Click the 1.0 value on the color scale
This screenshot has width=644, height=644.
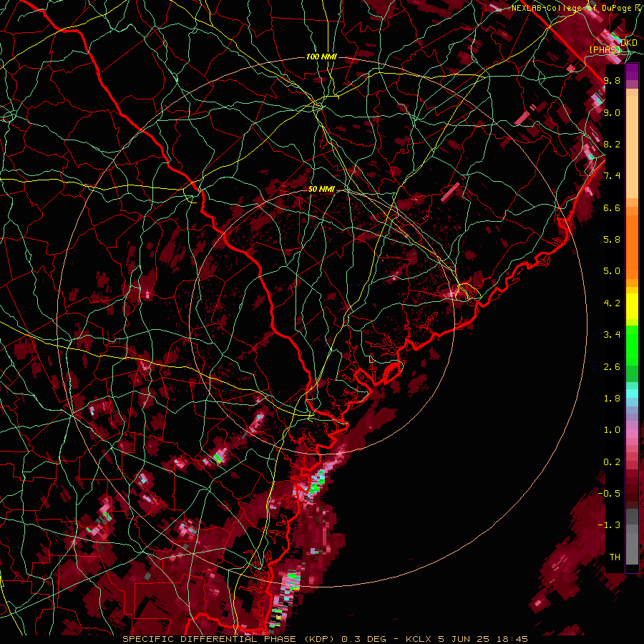tap(612, 430)
